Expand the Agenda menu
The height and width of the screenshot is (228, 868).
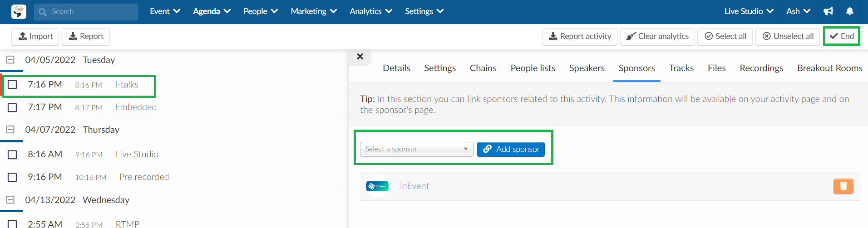[212, 11]
